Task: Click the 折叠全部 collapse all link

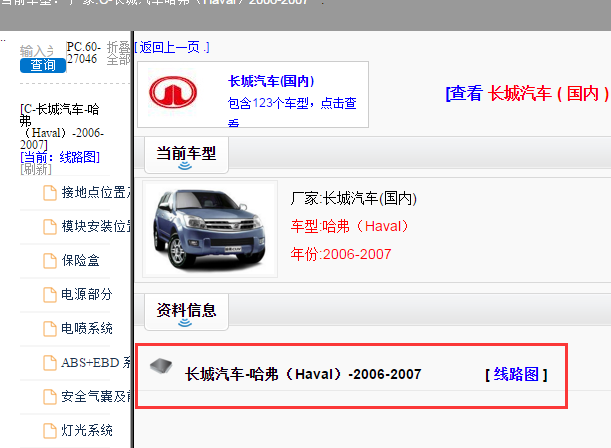Action: pos(118,53)
